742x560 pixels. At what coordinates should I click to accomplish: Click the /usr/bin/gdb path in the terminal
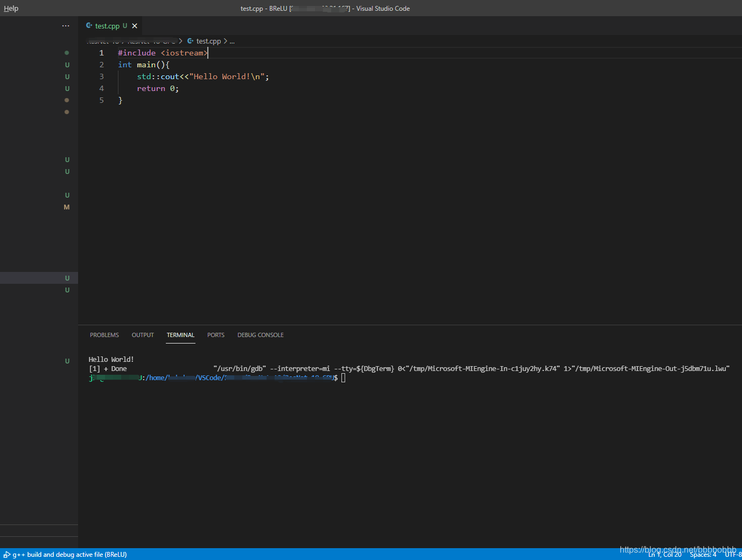240,369
